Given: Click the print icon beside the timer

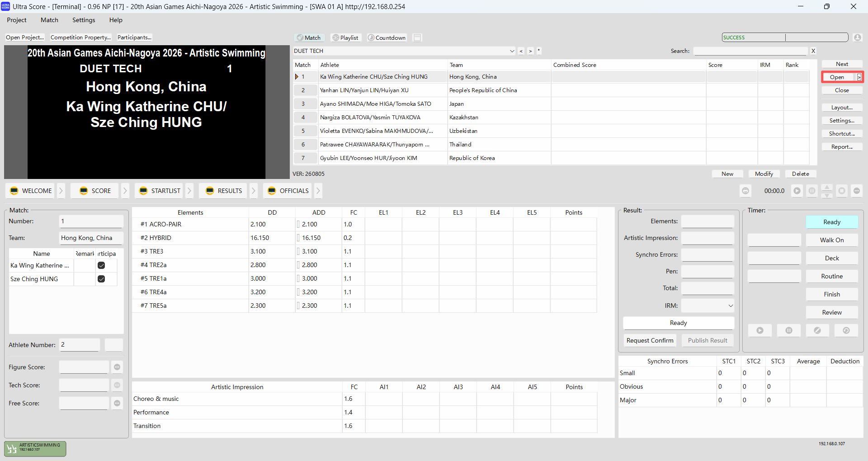Looking at the screenshot, I should (745, 191).
